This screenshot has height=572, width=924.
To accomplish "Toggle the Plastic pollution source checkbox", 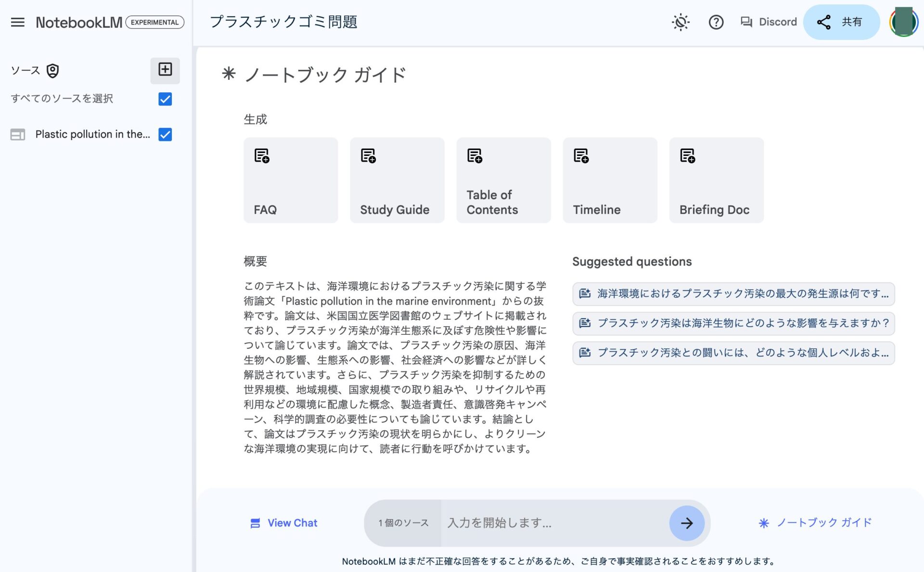I will click(x=165, y=135).
